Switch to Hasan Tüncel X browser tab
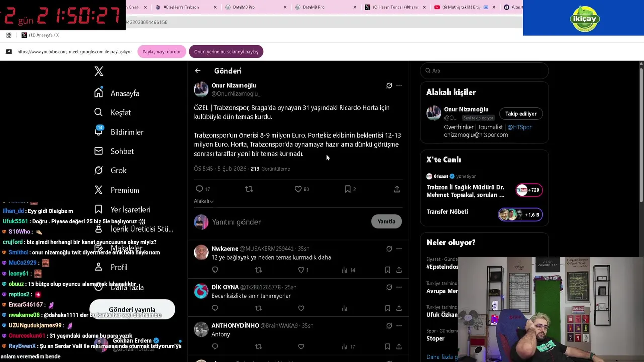 click(x=395, y=7)
